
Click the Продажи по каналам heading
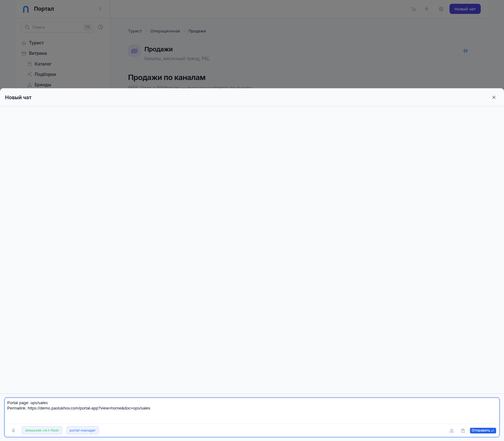[x=167, y=77]
